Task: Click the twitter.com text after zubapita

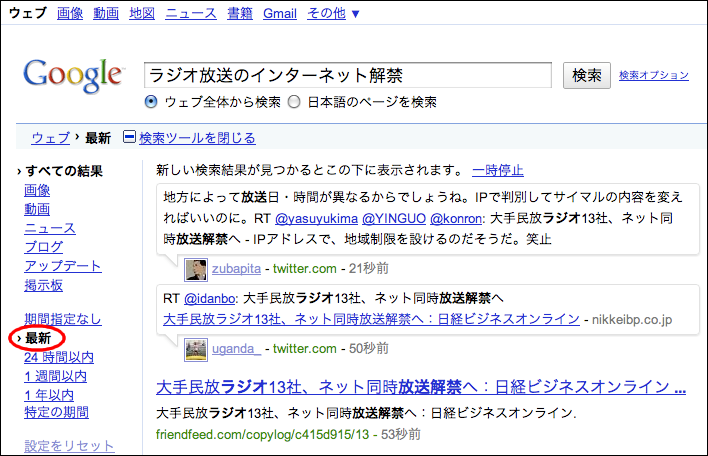Action: (x=305, y=269)
